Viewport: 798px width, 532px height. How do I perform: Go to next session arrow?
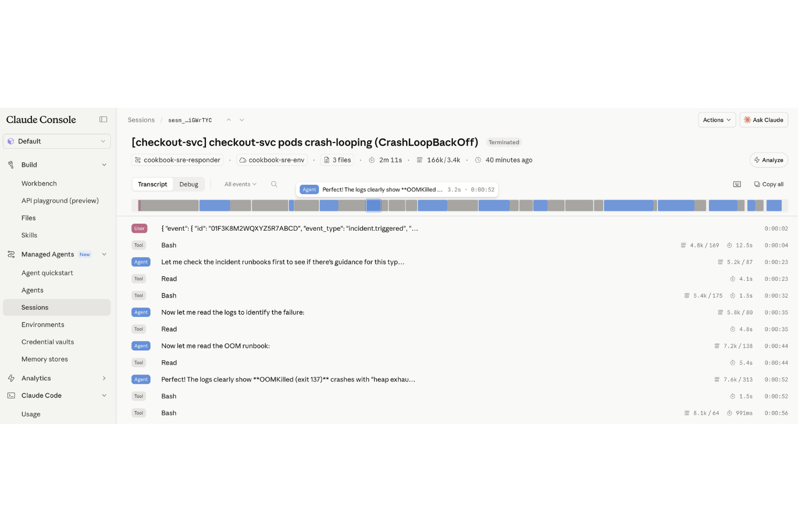[x=242, y=120]
